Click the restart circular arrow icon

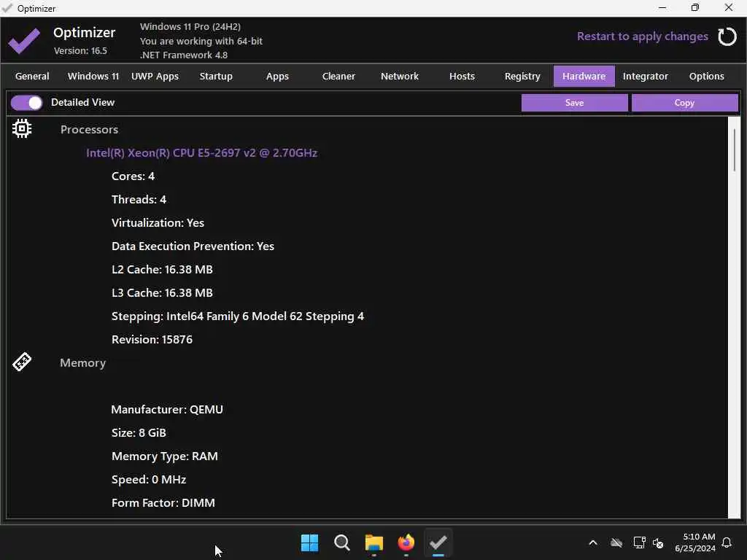727,36
